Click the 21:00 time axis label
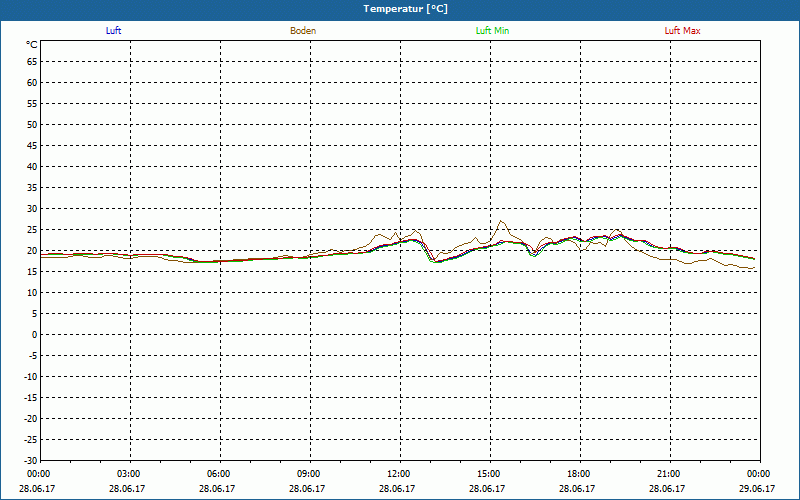The width and height of the screenshot is (800, 500). click(668, 474)
